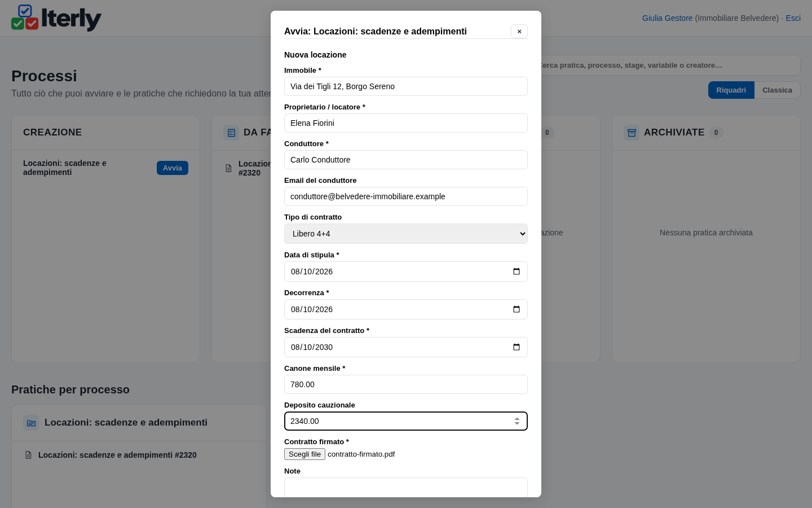Click into the Note text area
This screenshot has height=508, width=812.
[406, 488]
